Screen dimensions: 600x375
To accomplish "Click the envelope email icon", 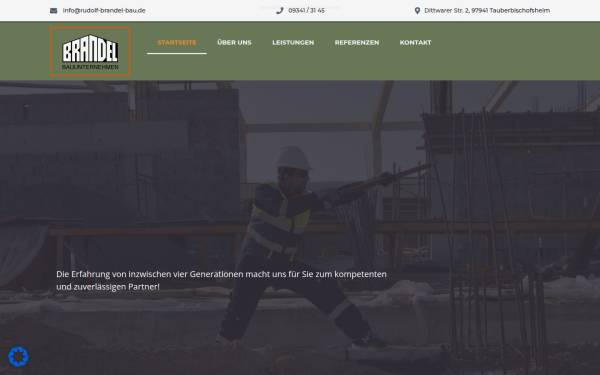I will click(54, 11).
